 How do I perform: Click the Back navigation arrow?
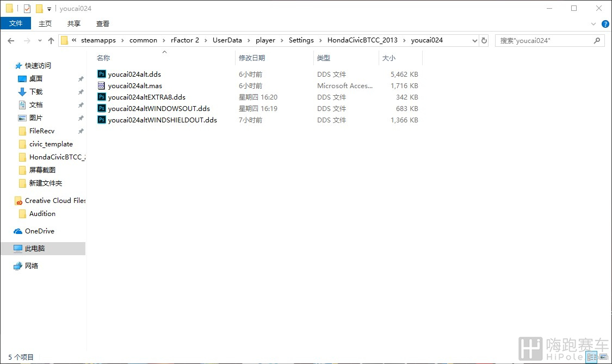click(11, 41)
